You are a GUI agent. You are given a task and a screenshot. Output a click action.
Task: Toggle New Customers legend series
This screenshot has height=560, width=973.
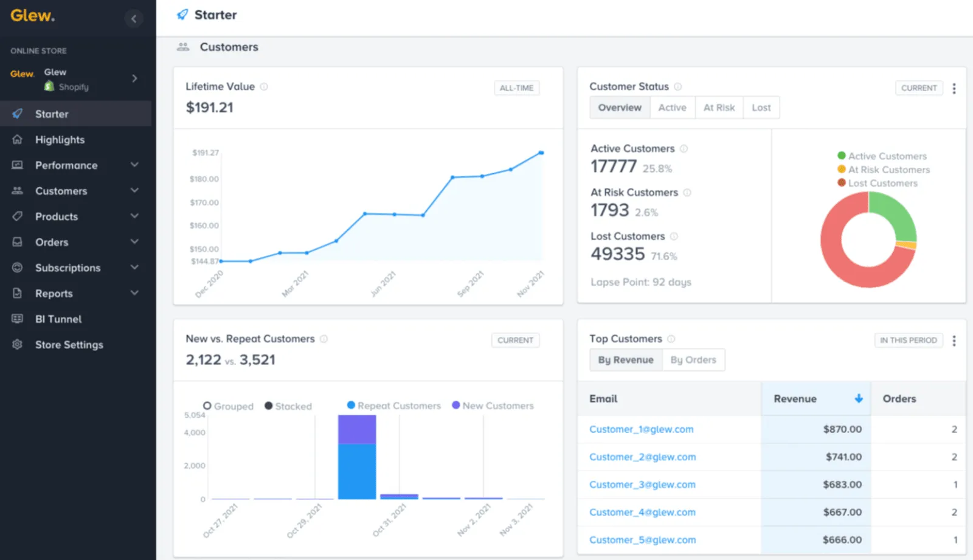pyautogui.click(x=493, y=406)
